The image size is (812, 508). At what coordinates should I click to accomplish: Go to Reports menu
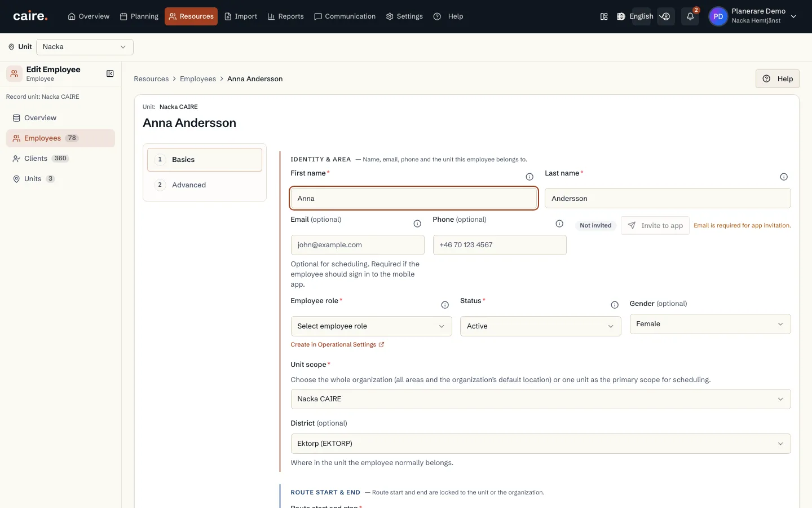coord(285,16)
